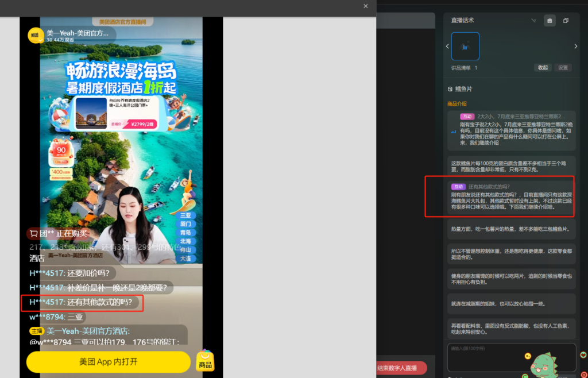Collapse product list with 收起 button
This screenshot has height=378, width=588.
point(543,68)
